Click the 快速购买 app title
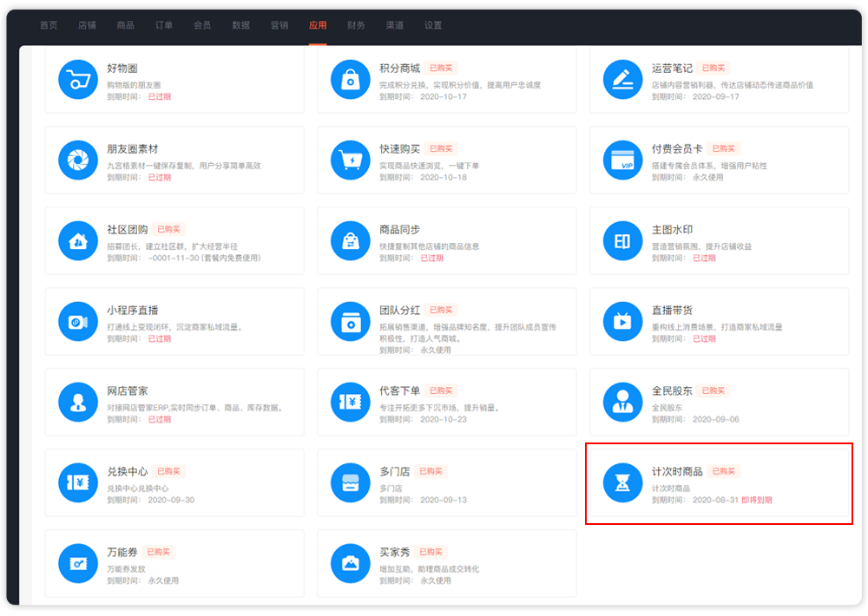This screenshot has height=616, width=868. pyautogui.click(x=399, y=149)
